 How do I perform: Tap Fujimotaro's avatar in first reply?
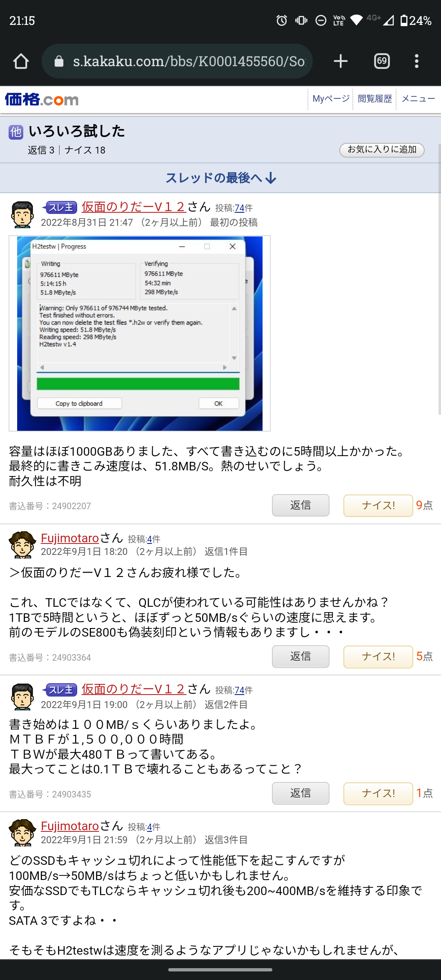click(22, 545)
